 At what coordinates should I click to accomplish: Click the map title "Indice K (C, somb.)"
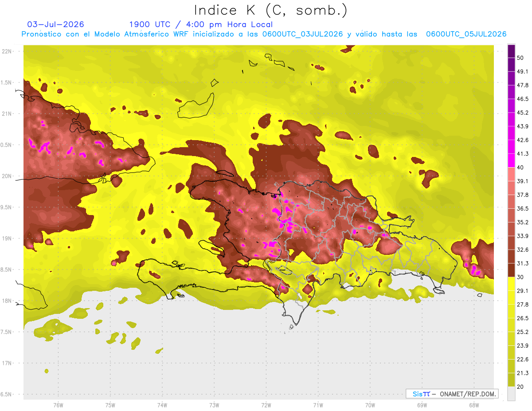(271, 10)
